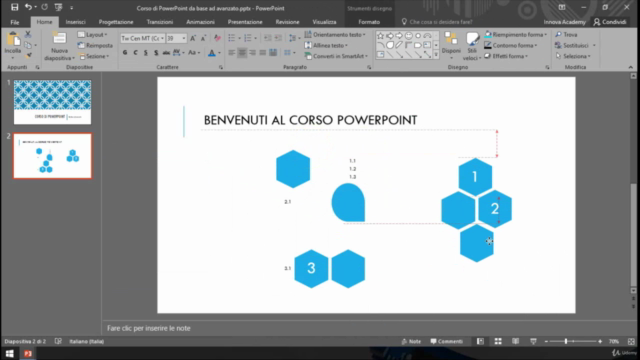The height and width of the screenshot is (360, 640).
Task: Click fit slide to window icon
Action: [631, 342]
